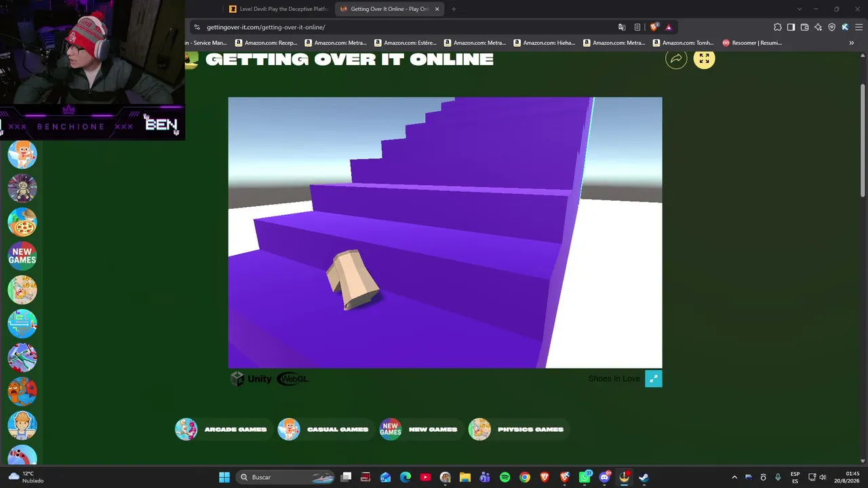Screen dimensions: 868x488
Task: Open the browser extensions puzzle icon
Action: click(778, 27)
